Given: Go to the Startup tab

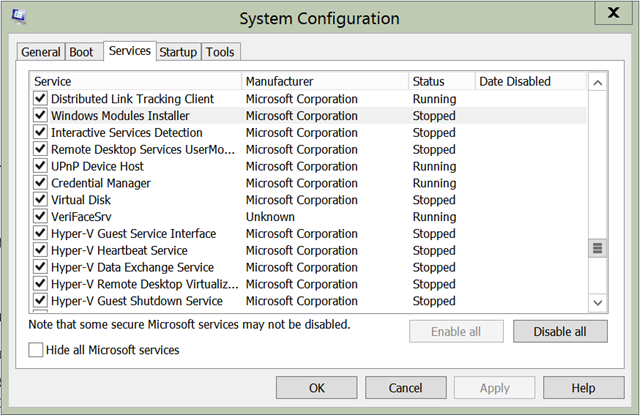Looking at the screenshot, I should pos(178,52).
